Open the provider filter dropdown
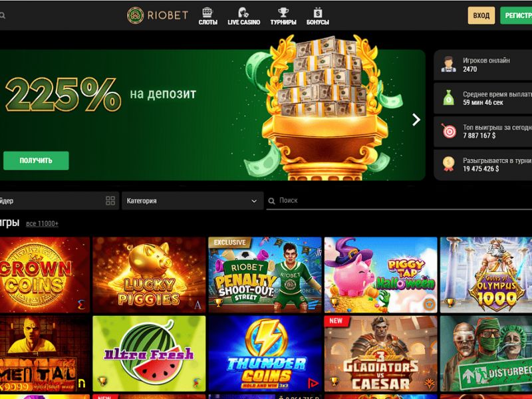Viewport: 532px width, 399px height. 59,201
